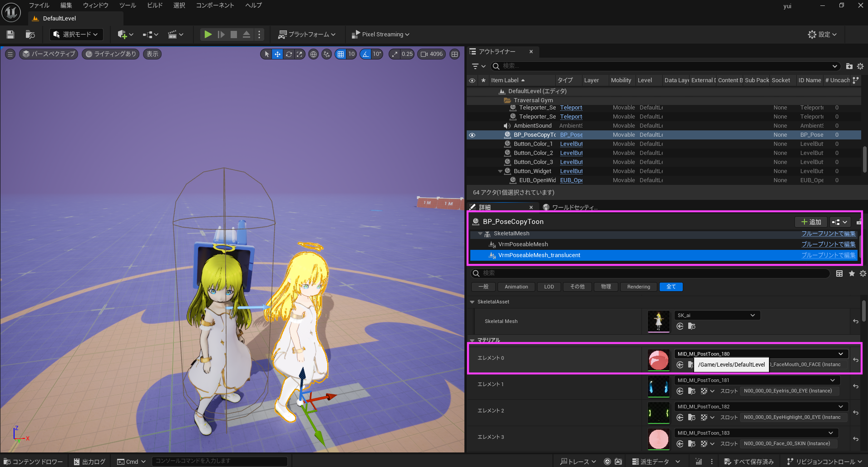
Task: Open outliner settings gear icon
Action: [860, 66]
